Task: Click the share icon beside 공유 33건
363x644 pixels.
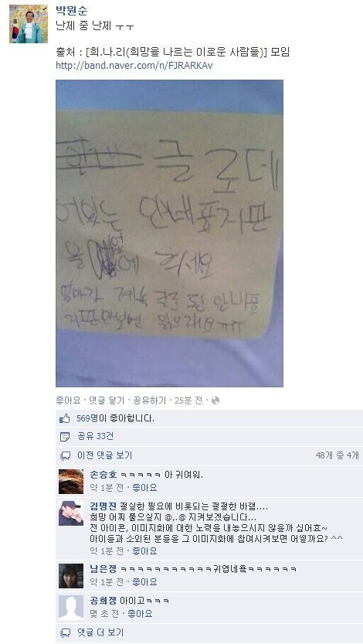Action: click(65, 437)
